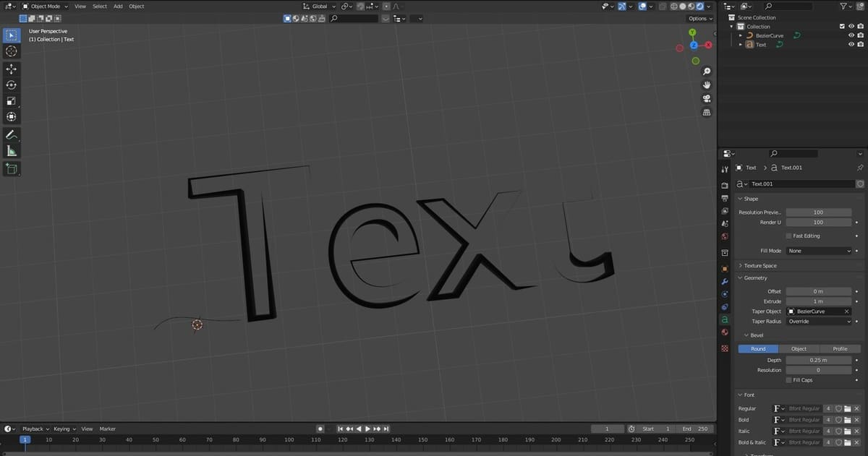The image size is (868, 456).
Task: Switch to solid viewport shading
Action: point(682,6)
